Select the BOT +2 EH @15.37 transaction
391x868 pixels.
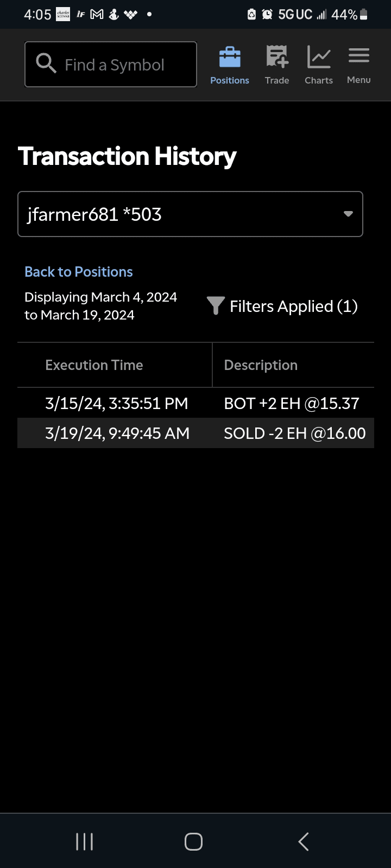pyautogui.click(x=292, y=404)
